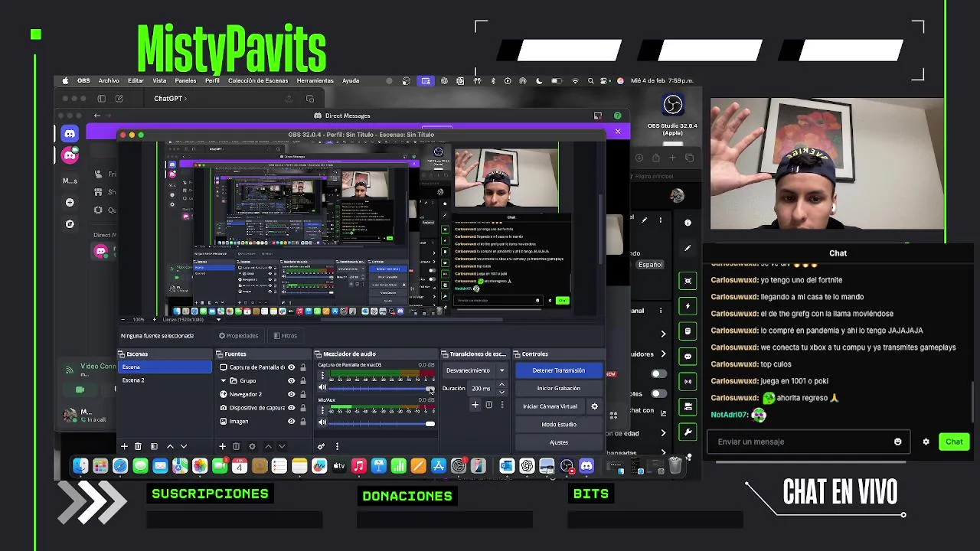Open advanced audio properties gears icon
Image resolution: width=980 pixels, height=551 pixels.
(x=321, y=446)
